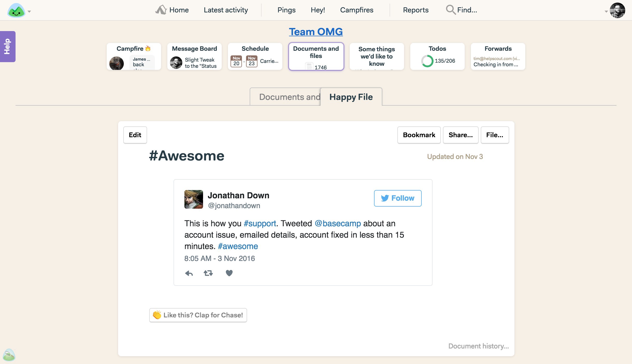The image size is (632, 364).
Task: Open the #awesome hashtag in tweet
Action: tap(238, 246)
